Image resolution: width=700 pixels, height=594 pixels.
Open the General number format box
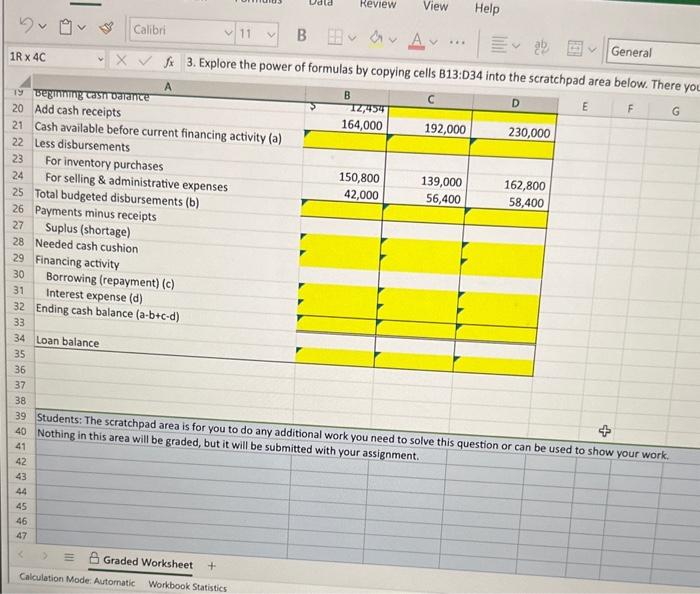(653, 52)
